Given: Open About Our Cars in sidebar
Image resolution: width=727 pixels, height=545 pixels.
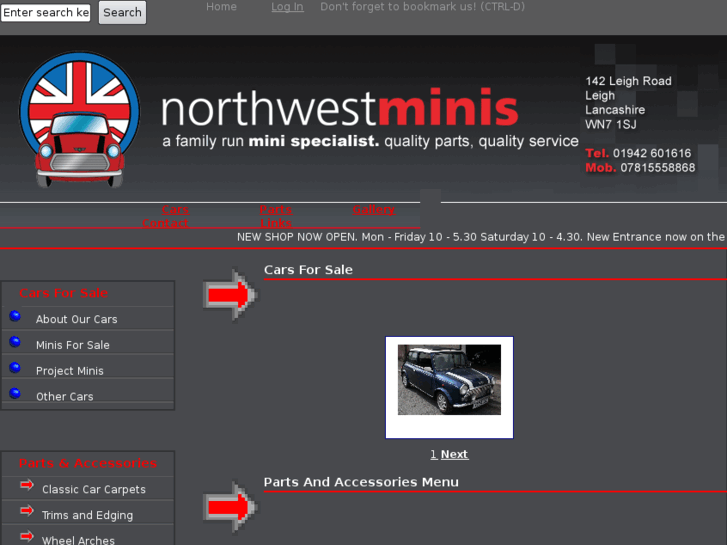Looking at the screenshot, I should click(x=77, y=319).
